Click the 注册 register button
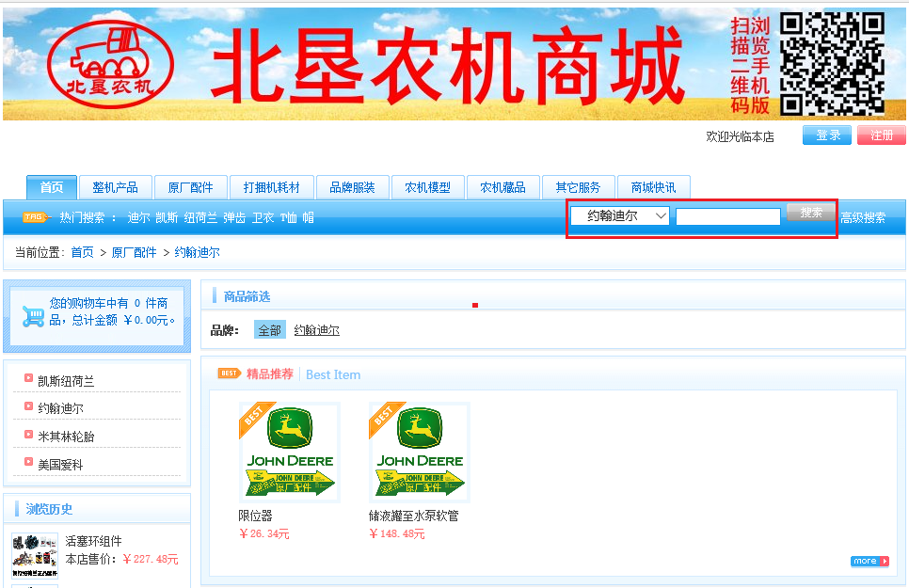The image size is (909, 588). pos(881,135)
